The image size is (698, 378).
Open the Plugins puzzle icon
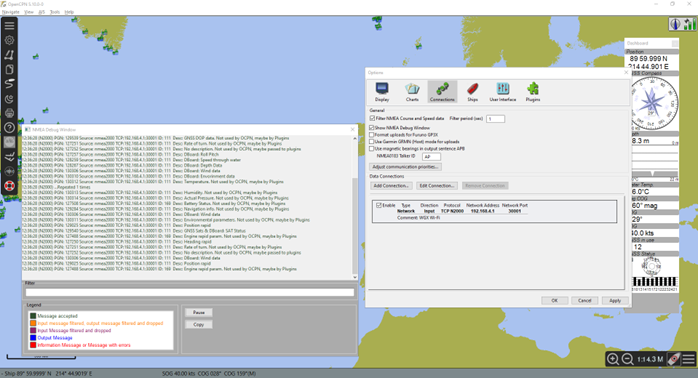point(533,92)
